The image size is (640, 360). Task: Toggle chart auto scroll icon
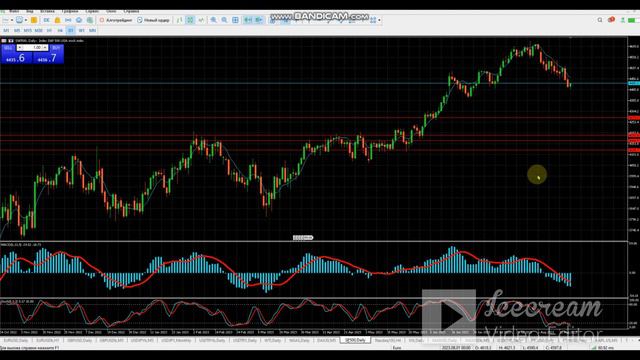click(248, 20)
